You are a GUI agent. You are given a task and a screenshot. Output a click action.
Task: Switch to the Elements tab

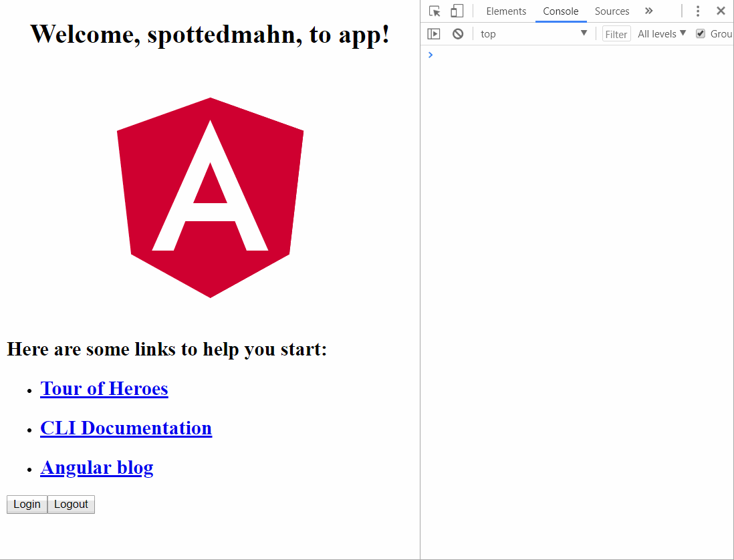click(x=506, y=11)
